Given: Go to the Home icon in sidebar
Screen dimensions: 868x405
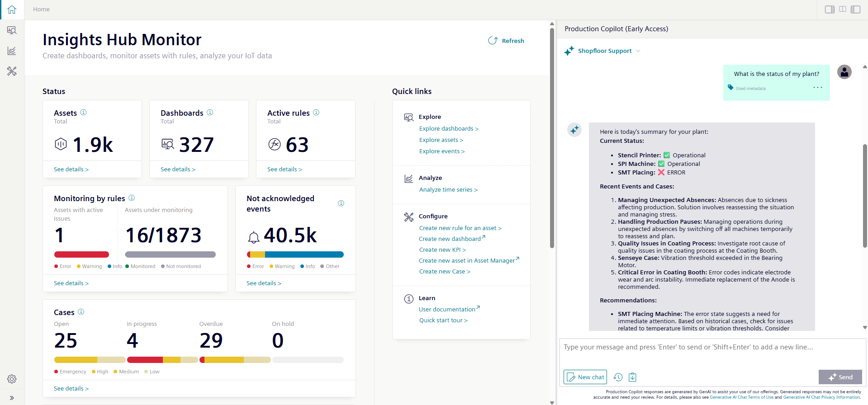Looking at the screenshot, I should pyautogui.click(x=12, y=9).
